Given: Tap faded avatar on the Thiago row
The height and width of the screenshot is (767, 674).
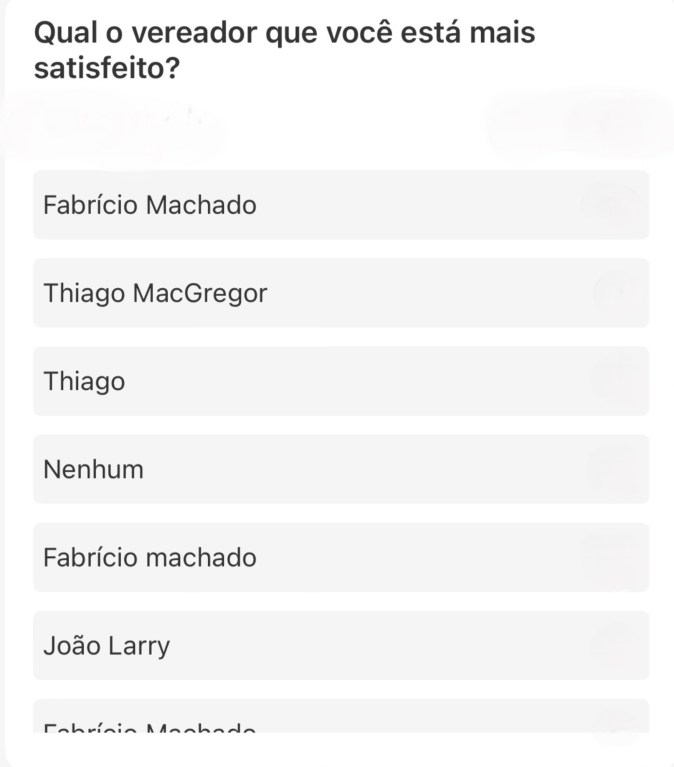Looking at the screenshot, I should coord(612,381).
